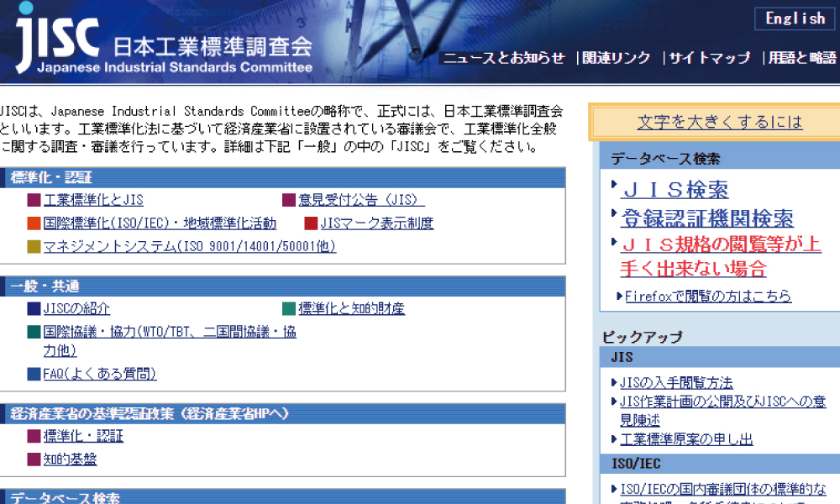840x504 pixels.
Task: Click the 経済産業省の基準認証政策 section header
Action: [x=283, y=413]
